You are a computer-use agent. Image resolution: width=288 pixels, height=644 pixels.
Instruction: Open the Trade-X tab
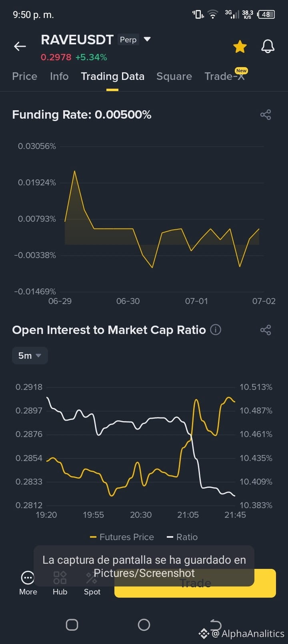[224, 76]
